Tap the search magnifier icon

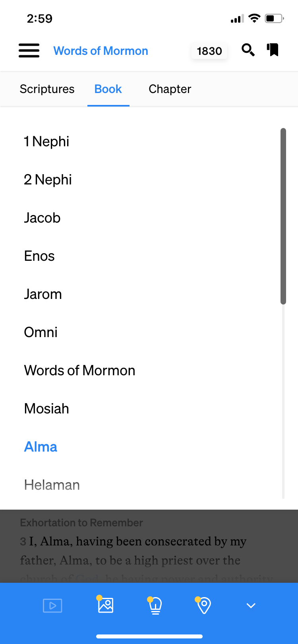[248, 50]
